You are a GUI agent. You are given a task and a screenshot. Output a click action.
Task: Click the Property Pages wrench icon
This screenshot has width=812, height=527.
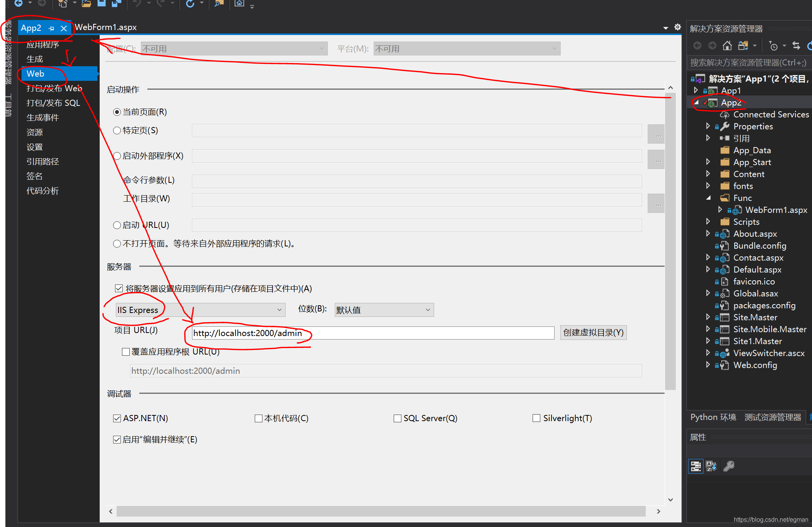point(729,466)
